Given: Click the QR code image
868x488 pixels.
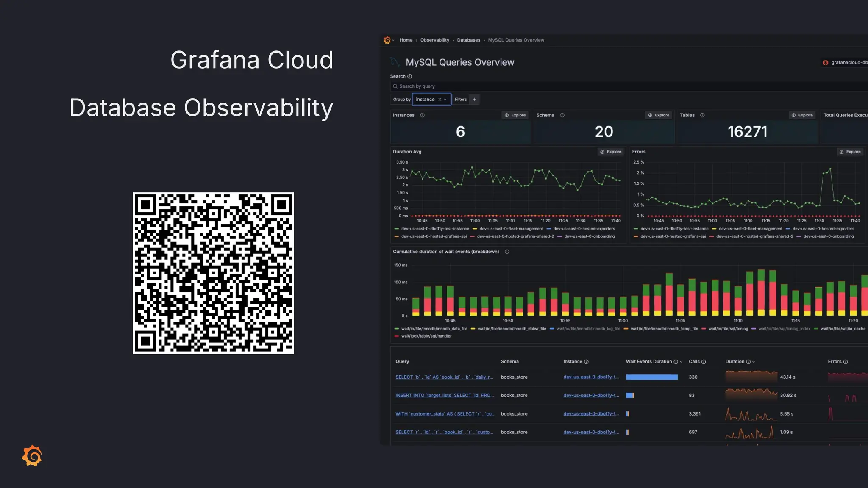Looking at the screenshot, I should click(x=213, y=273).
